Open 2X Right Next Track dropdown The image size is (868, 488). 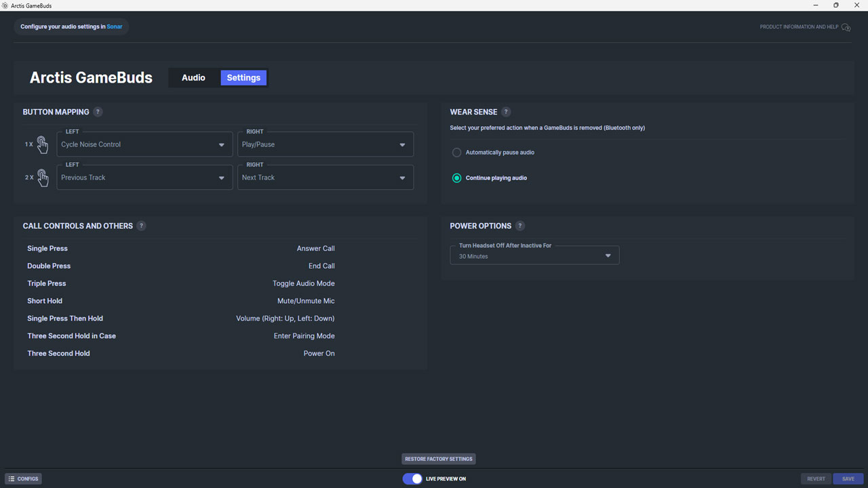tap(325, 178)
